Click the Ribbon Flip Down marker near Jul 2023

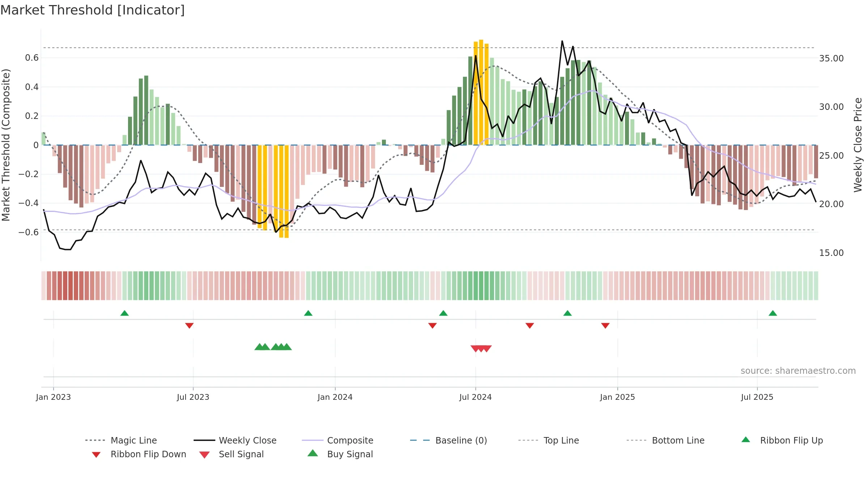[x=189, y=326]
